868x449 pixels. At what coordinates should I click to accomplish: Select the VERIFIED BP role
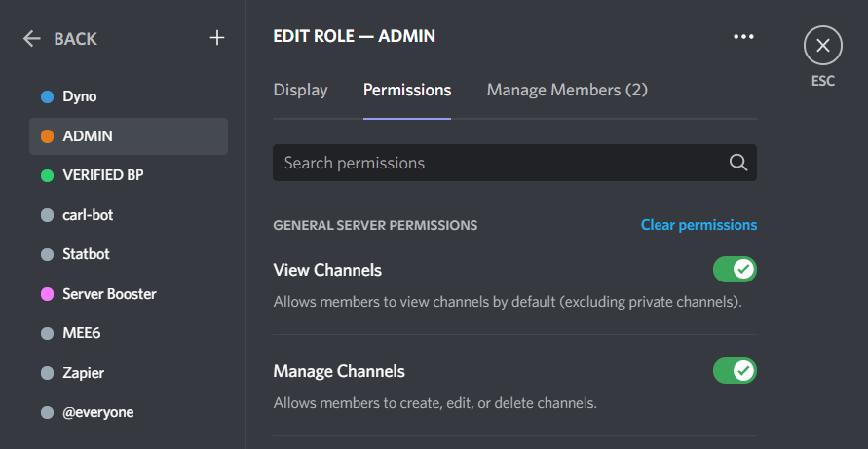102,175
